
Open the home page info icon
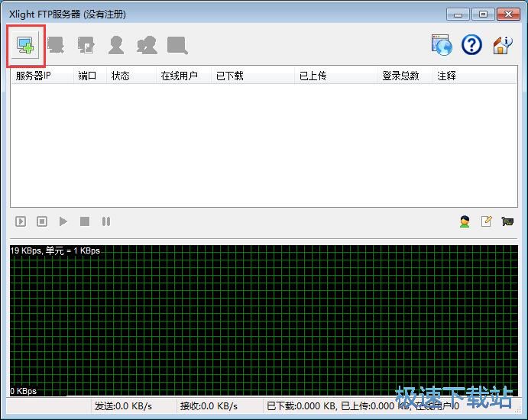[503, 45]
